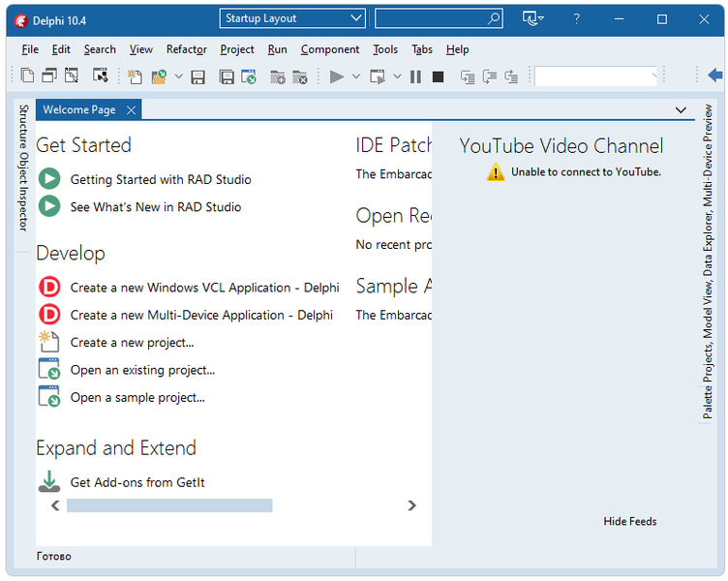Open the Refactor menu
The height and width of the screenshot is (581, 728).
point(187,49)
